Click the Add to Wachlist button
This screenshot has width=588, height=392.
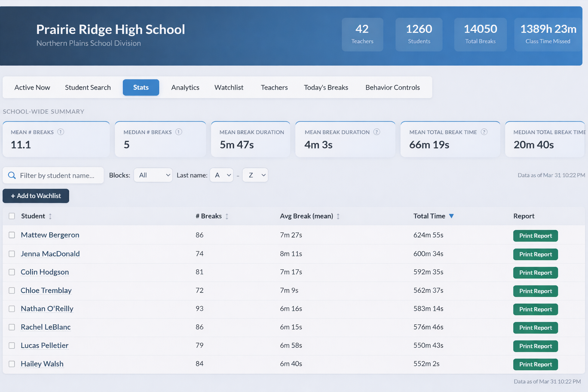point(36,196)
